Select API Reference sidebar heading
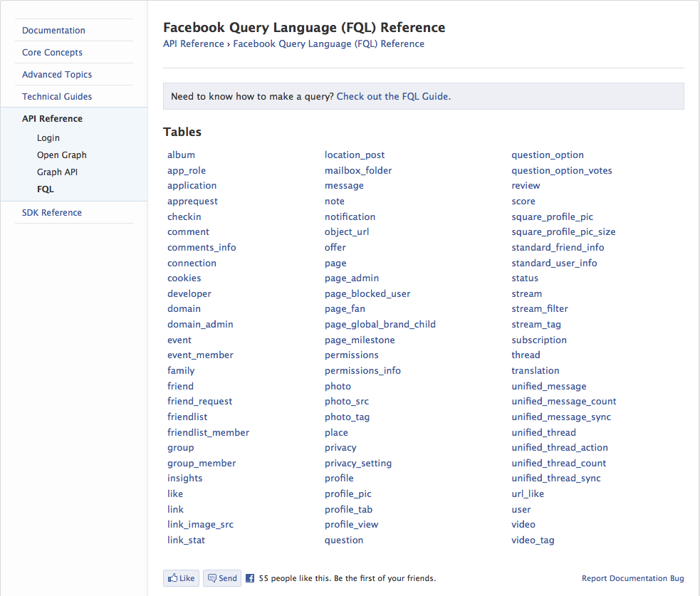700x596 pixels. pyautogui.click(x=52, y=119)
